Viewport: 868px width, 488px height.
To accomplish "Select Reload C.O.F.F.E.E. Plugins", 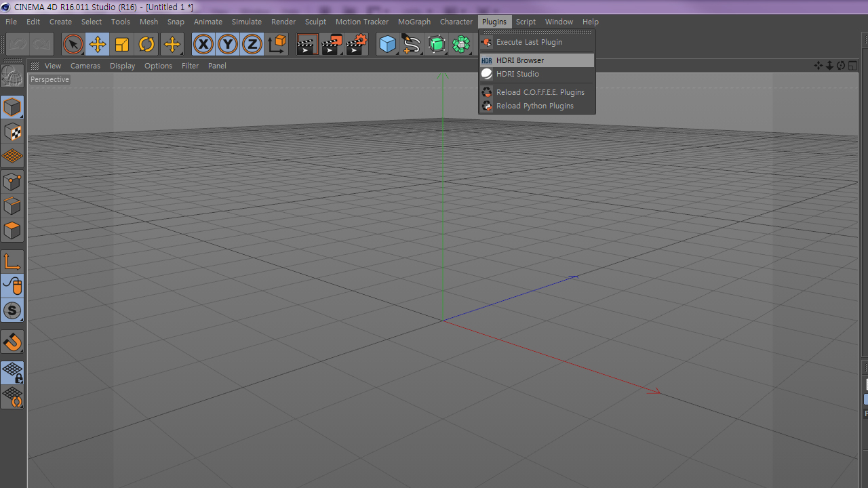I will [x=537, y=92].
